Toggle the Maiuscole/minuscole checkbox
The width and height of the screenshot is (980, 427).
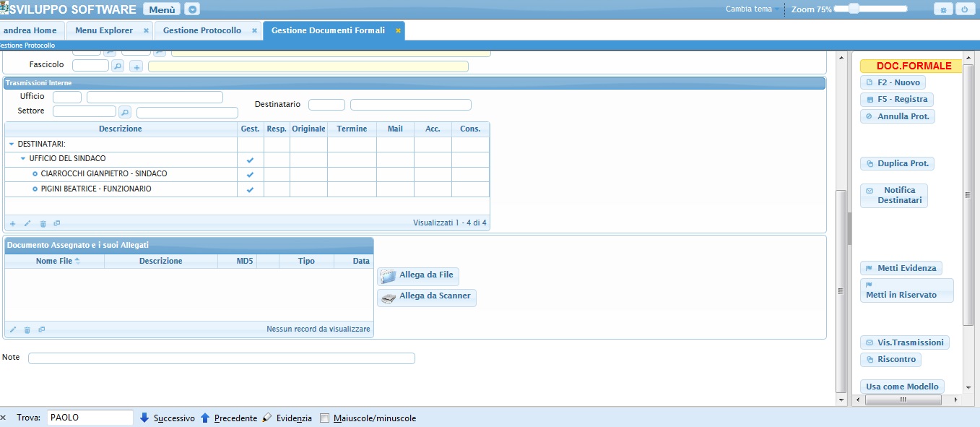(325, 418)
